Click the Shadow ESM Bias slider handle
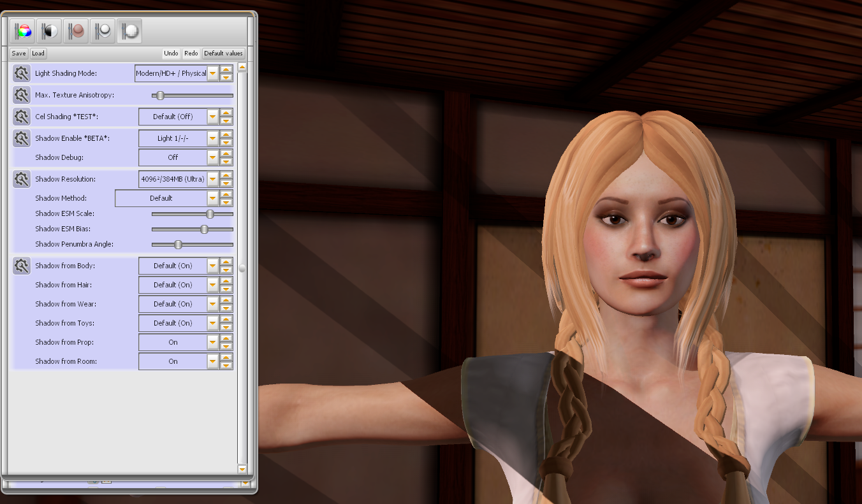 point(204,229)
